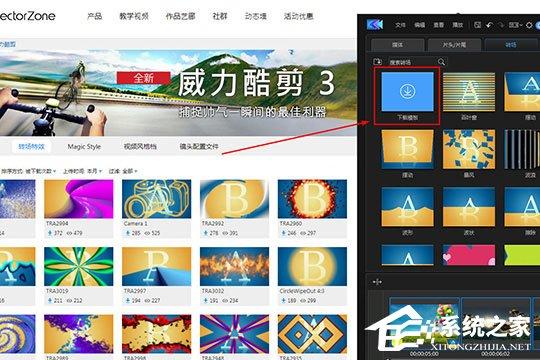Open the red gold splatter thumbnail

(x=156, y=334)
